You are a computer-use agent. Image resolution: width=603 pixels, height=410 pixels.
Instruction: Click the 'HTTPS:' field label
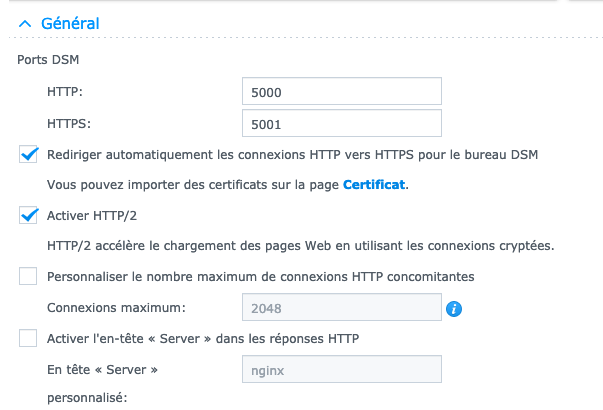click(69, 123)
